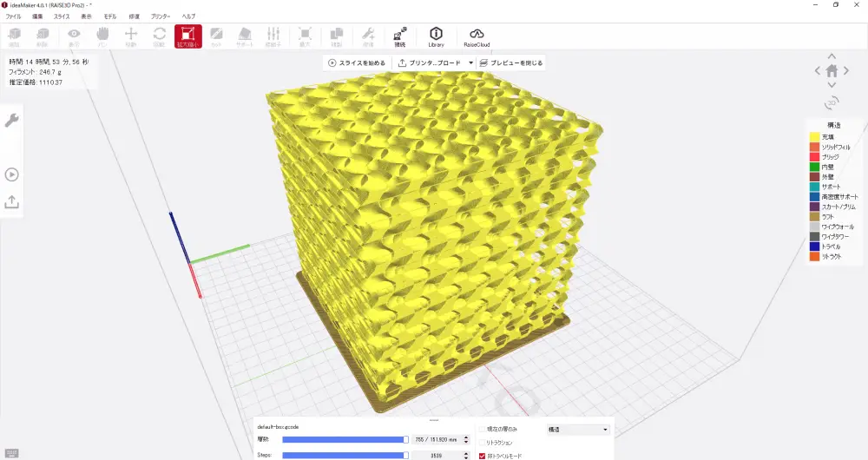This screenshot has height=460, width=868.
Task: Click the upload icon on left sidebar
Action: pyautogui.click(x=12, y=201)
